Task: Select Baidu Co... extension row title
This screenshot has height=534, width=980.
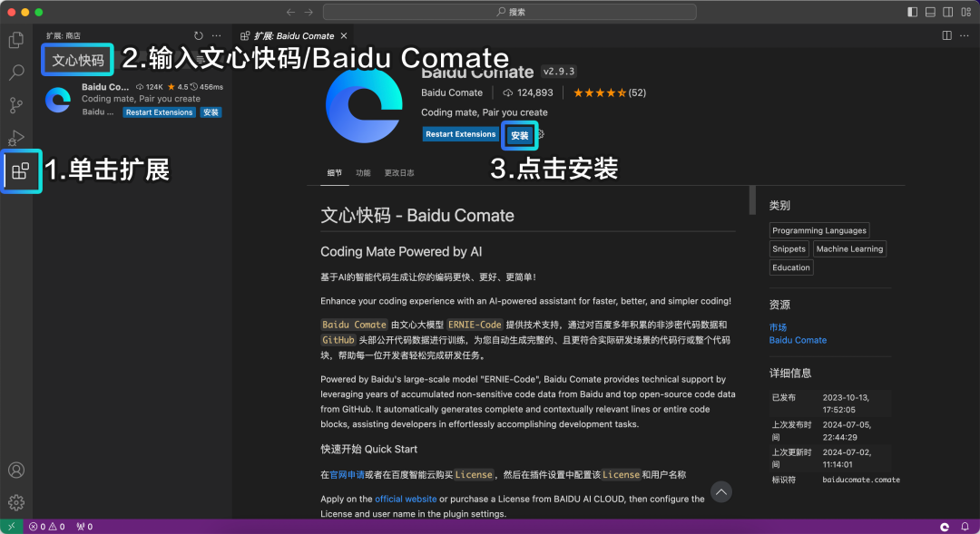Action: point(105,87)
